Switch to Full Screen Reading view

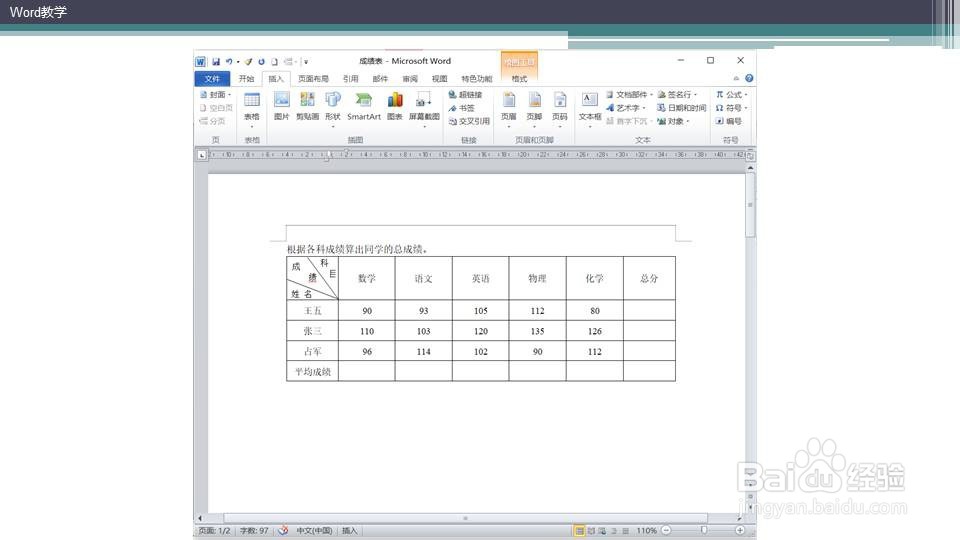tap(591, 531)
